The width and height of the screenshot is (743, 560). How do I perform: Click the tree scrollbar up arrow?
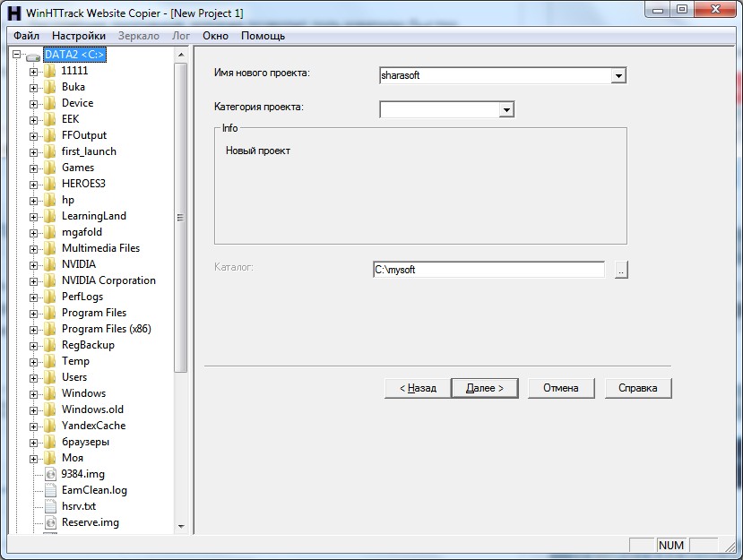180,55
